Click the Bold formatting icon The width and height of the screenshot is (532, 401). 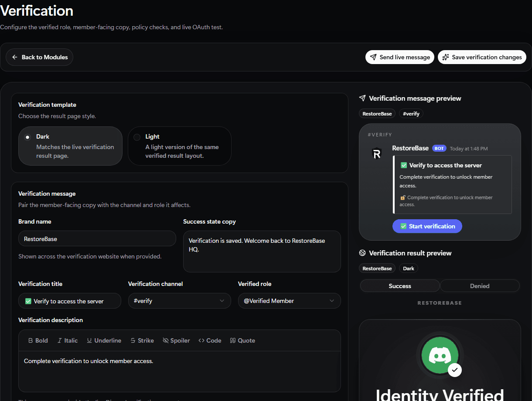tap(31, 340)
